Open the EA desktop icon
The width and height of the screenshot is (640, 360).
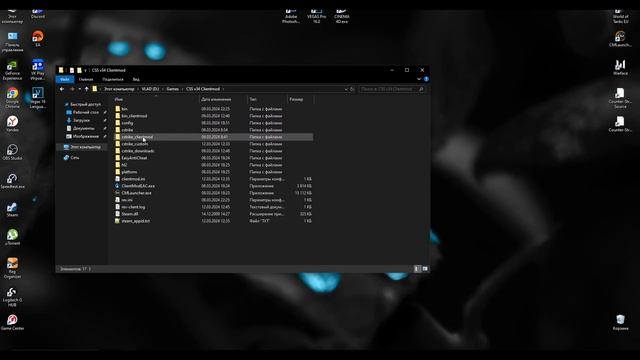(x=38, y=39)
